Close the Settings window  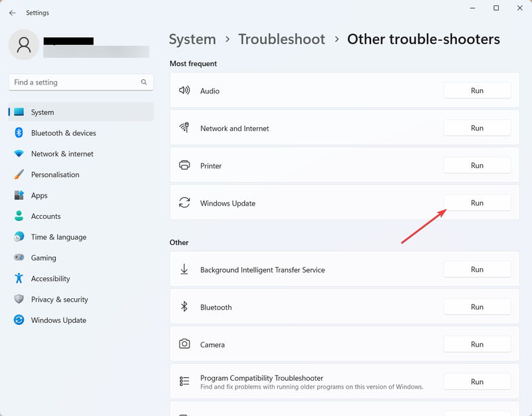[x=520, y=8]
